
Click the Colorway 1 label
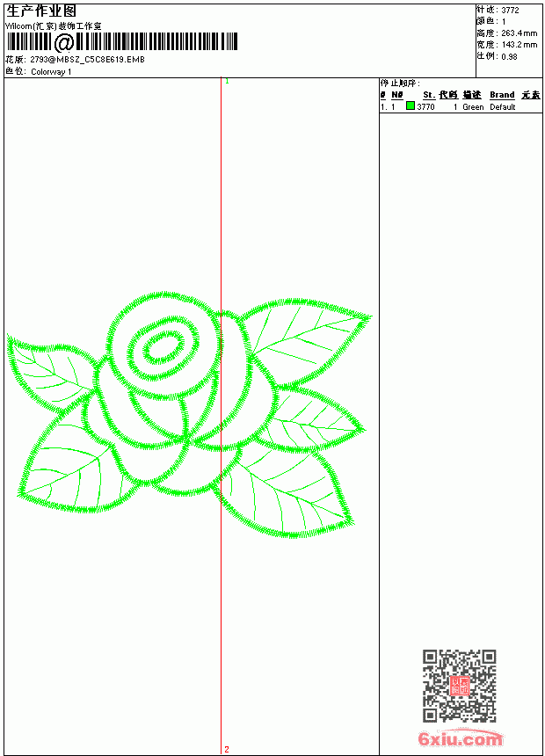[51, 72]
